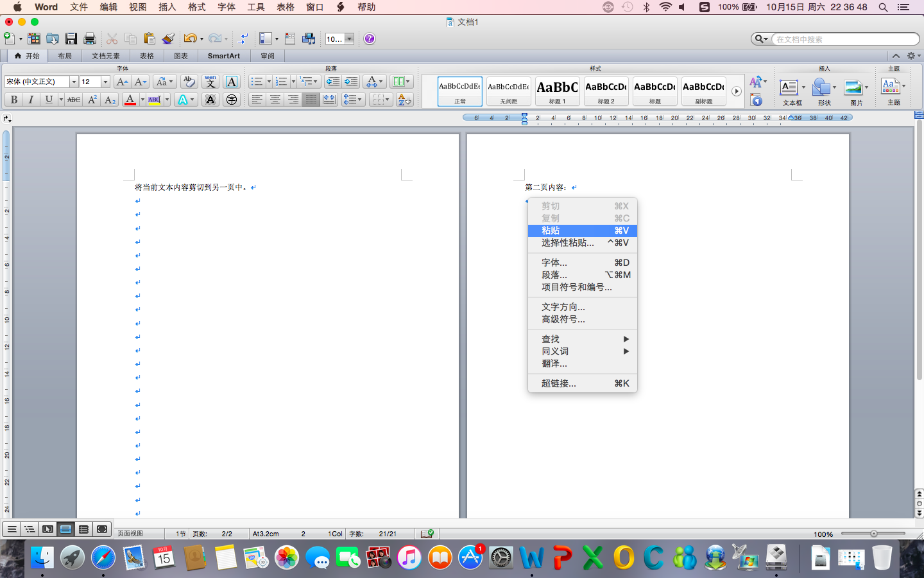Open the font size dropdown

105,82
